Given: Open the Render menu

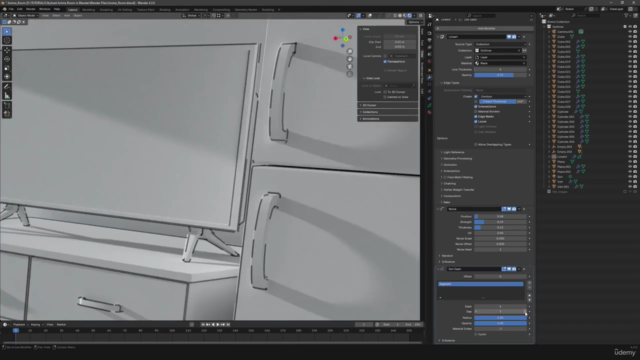Looking at the screenshot, I should click(x=31, y=9).
